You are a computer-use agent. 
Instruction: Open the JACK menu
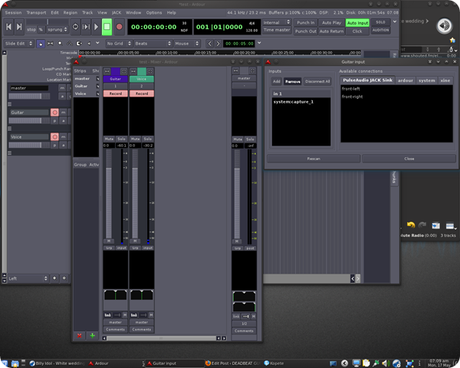(116, 12)
